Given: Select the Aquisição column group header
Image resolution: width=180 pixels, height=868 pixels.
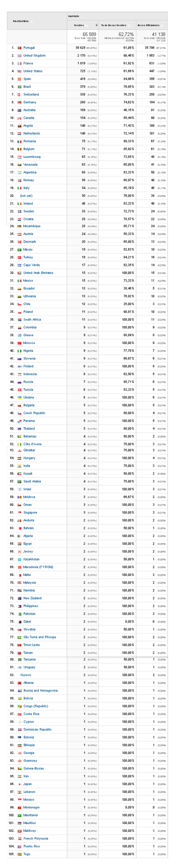Looking at the screenshot, I should pos(74,16).
